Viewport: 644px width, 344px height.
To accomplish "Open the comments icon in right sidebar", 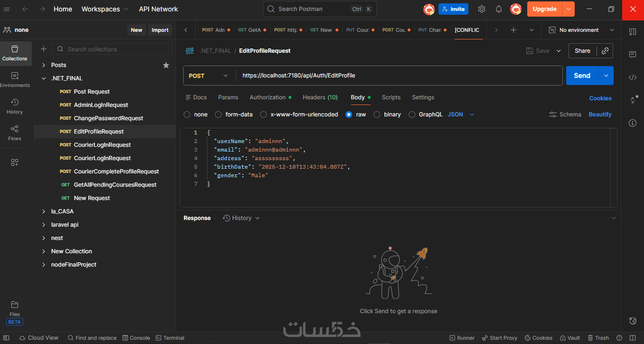I will [x=633, y=55].
